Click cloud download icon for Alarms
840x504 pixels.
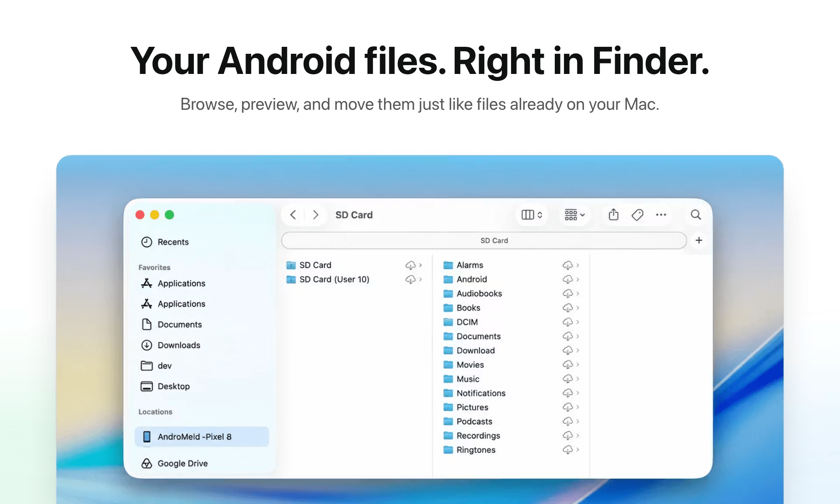(x=567, y=265)
